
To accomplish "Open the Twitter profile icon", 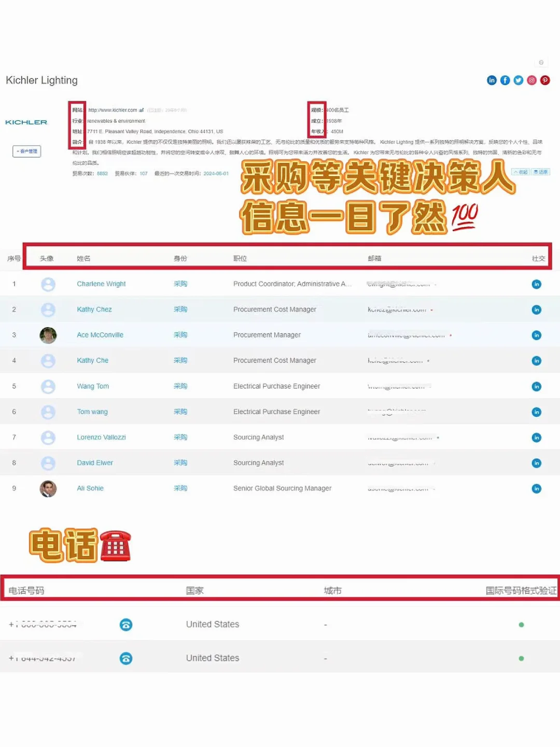I will [518, 80].
